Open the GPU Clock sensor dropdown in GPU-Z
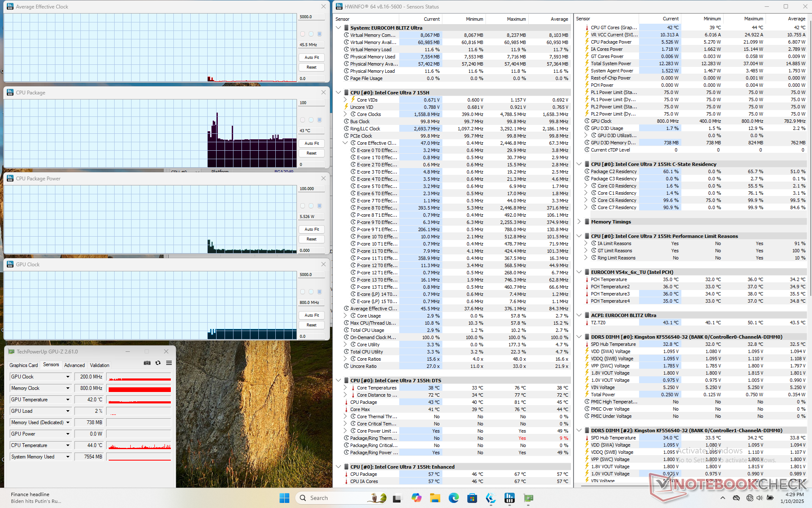This screenshot has width=812, height=508. (x=68, y=377)
